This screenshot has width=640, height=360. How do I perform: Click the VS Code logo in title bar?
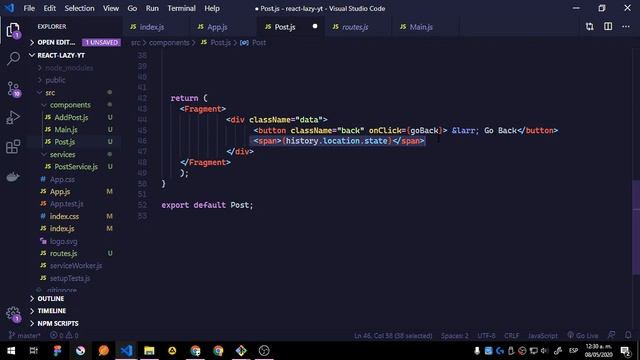pyautogui.click(x=9, y=8)
